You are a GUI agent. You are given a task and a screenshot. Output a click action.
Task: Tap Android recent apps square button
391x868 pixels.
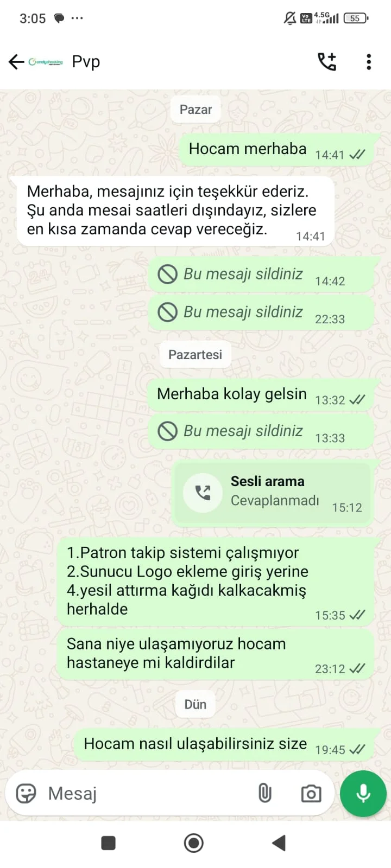click(109, 843)
